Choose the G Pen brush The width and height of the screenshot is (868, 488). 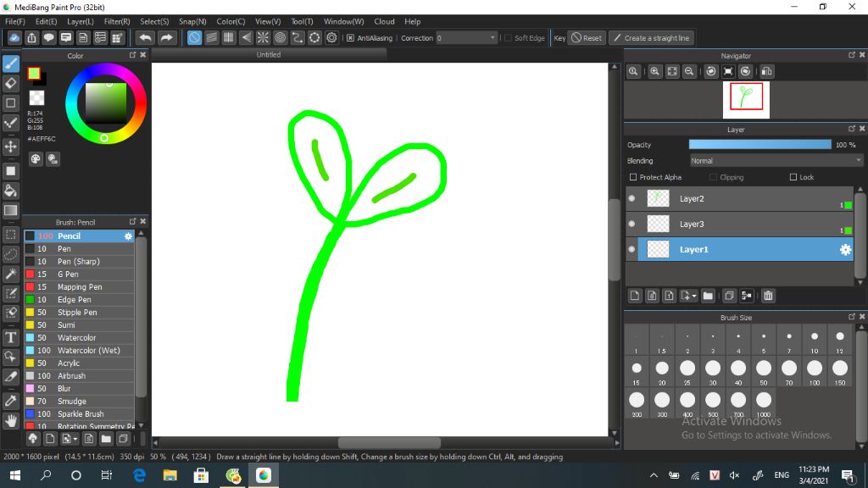coord(79,274)
